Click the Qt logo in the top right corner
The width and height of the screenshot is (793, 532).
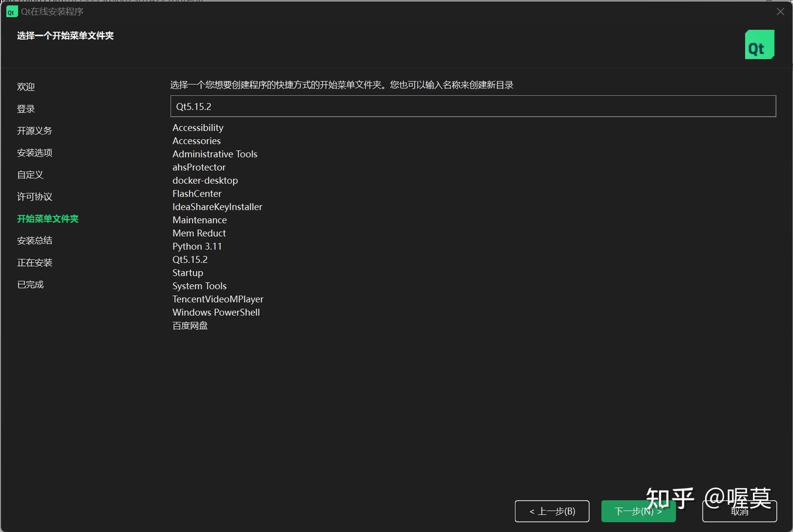click(759, 44)
